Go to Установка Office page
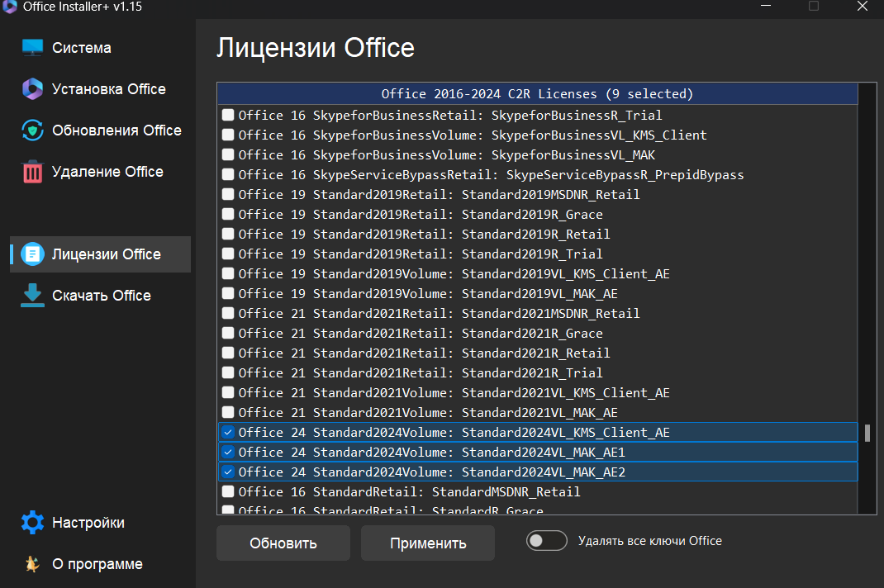 tap(100, 89)
